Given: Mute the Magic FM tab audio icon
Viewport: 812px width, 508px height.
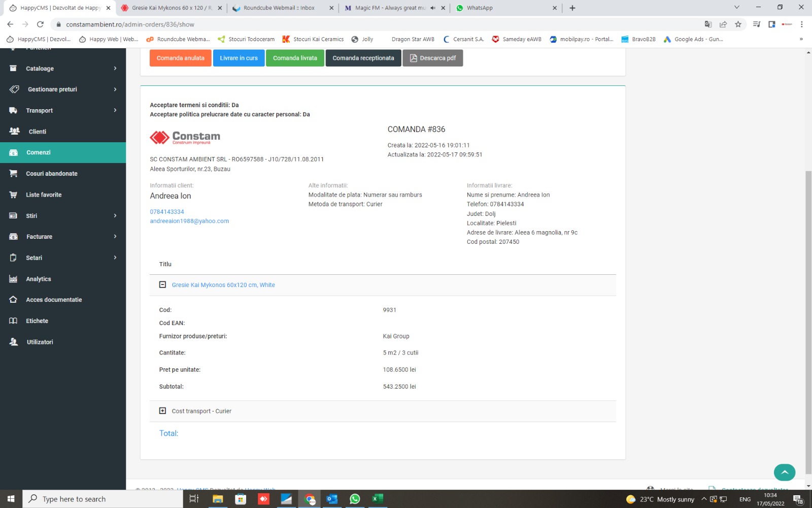Looking at the screenshot, I should (x=433, y=8).
